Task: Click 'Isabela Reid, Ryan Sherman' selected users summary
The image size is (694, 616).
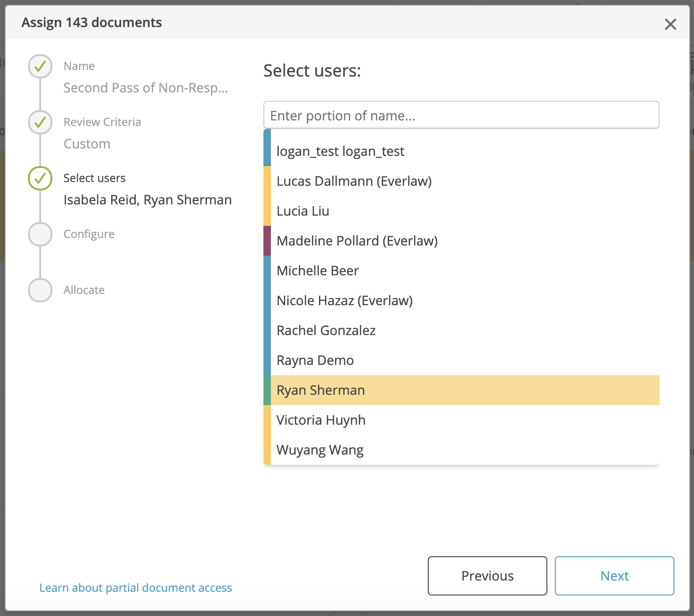Action: 148,200
